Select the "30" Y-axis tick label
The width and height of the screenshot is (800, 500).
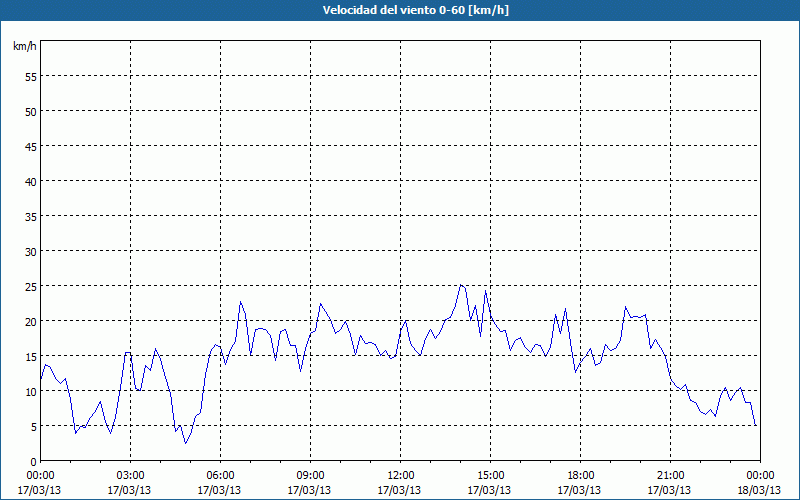31,252
